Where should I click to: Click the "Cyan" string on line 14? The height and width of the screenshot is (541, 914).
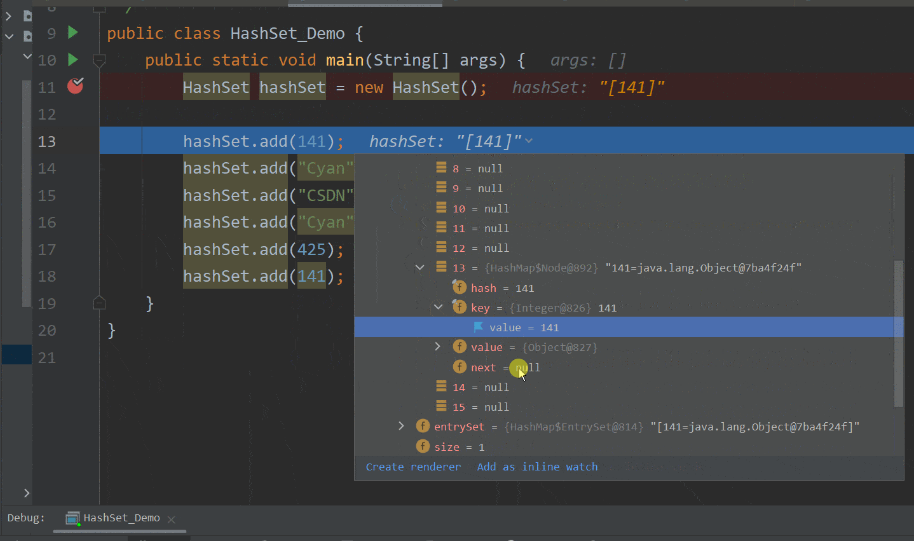tap(326, 168)
